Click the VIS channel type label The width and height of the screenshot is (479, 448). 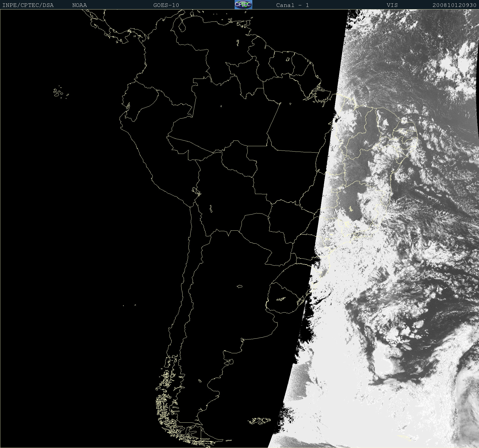coord(392,5)
